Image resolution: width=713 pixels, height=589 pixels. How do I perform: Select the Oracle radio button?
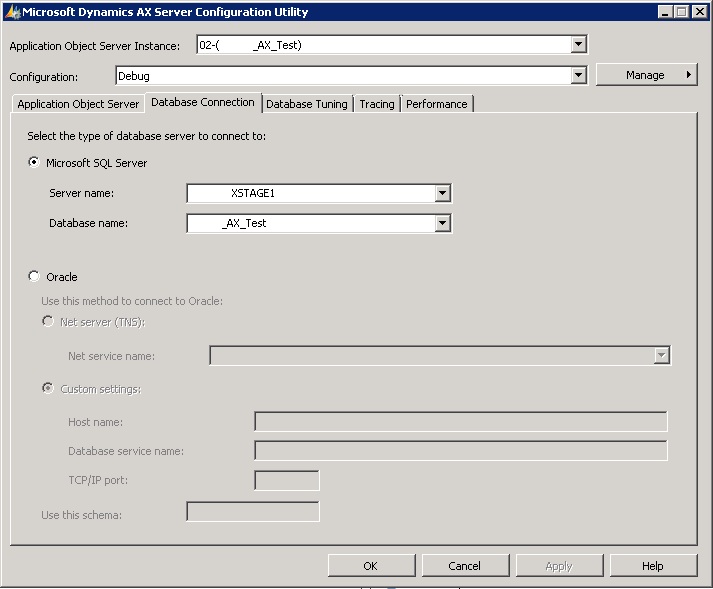[34, 277]
